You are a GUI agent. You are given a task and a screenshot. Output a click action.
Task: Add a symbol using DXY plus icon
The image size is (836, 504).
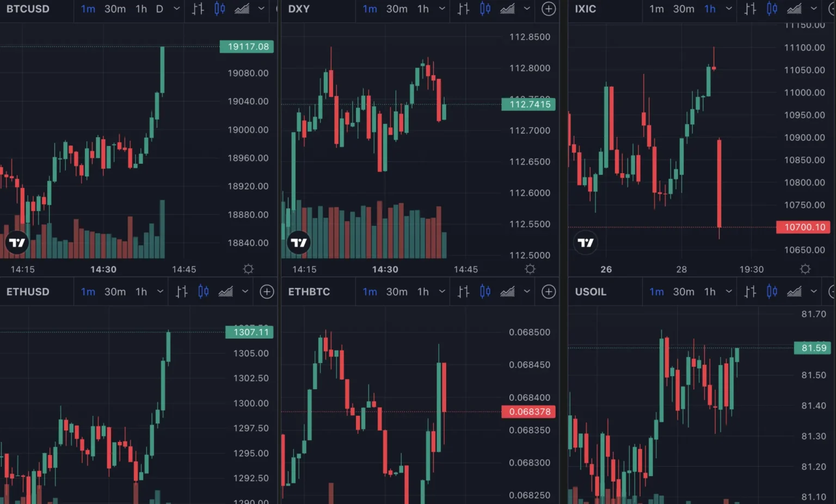(549, 9)
